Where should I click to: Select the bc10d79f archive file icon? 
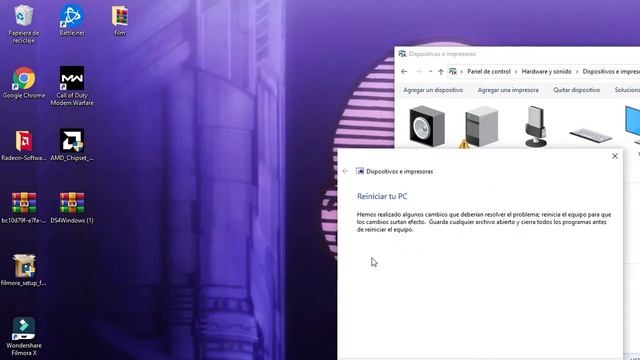point(24,208)
